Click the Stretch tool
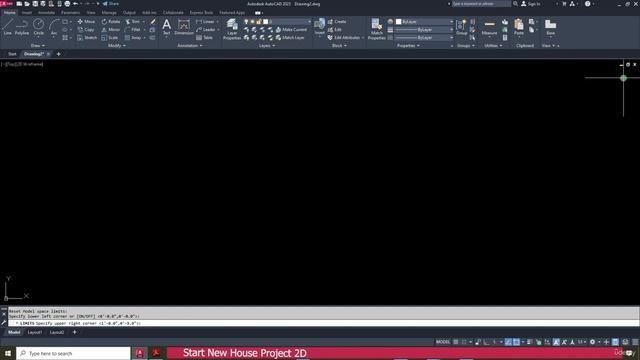This screenshot has height=360, width=640. point(87,38)
